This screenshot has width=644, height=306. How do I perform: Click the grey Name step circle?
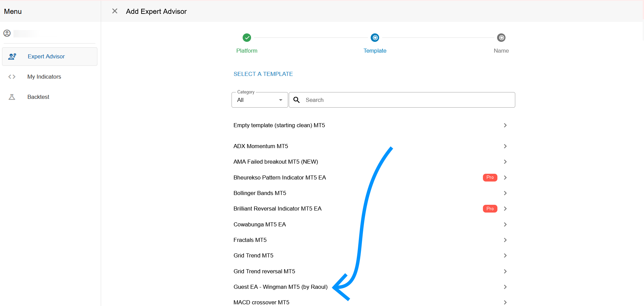pyautogui.click(x=501, y=37)
